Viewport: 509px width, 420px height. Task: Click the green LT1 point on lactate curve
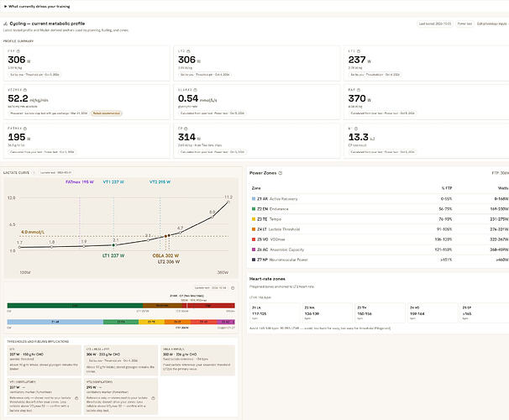coord(113,245)
